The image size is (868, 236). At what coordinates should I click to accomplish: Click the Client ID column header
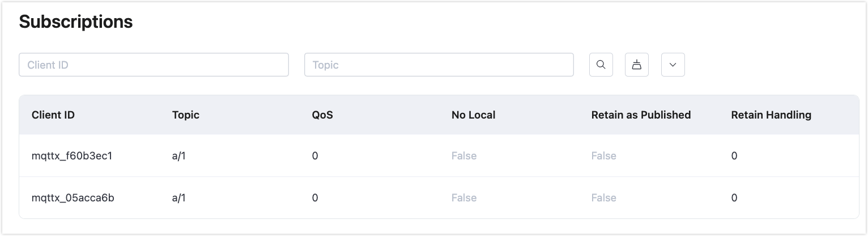[x=53, y=115]
